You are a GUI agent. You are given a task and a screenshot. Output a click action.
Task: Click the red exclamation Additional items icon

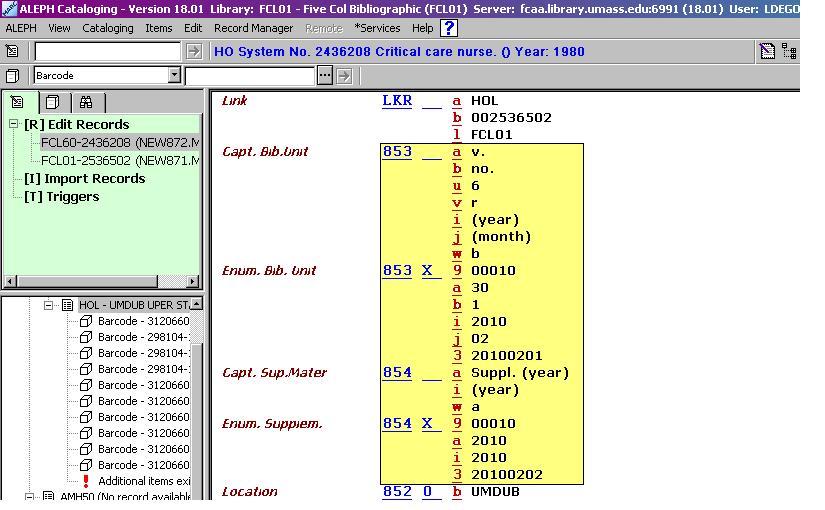(x=86, y=481)
